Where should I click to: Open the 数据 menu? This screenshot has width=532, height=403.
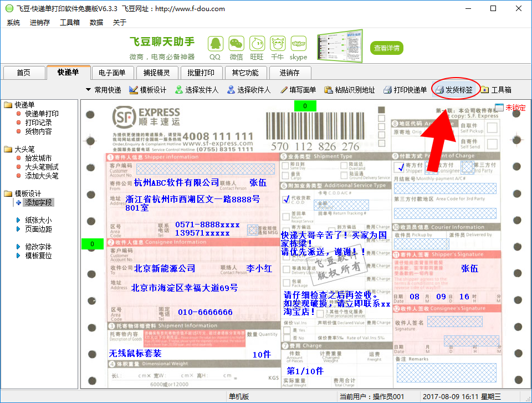point(96,23)
